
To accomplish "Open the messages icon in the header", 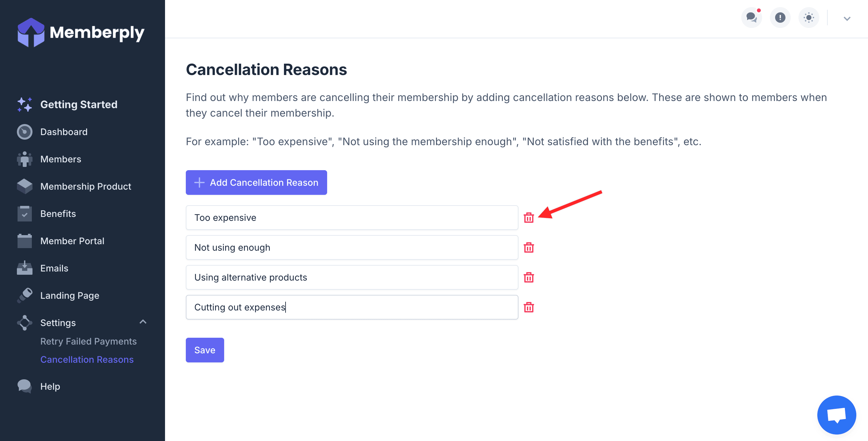I will click(751, 18).
